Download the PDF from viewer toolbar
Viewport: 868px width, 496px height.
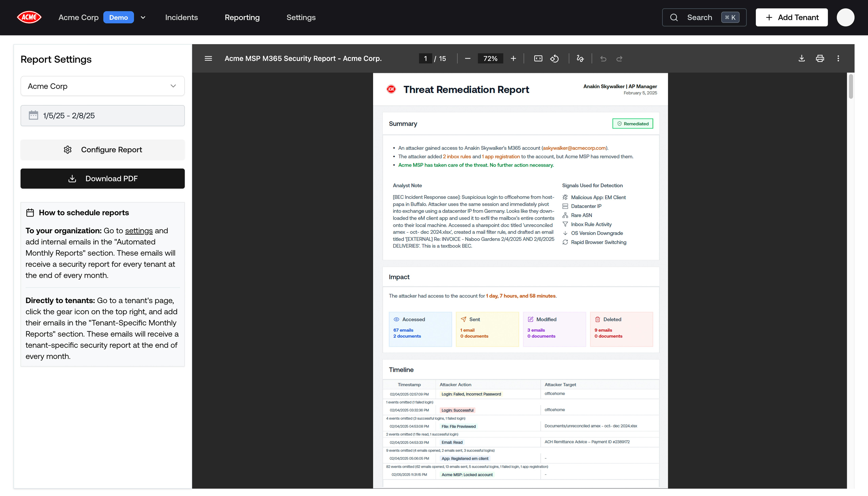(802, 59)
